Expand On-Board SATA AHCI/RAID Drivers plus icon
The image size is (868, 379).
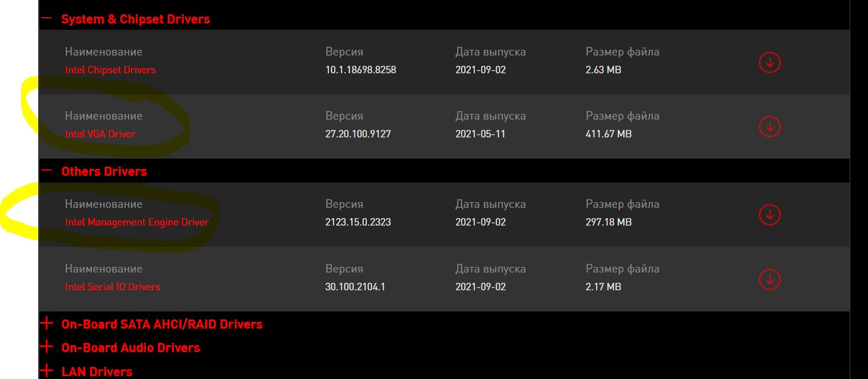[47, 324]
